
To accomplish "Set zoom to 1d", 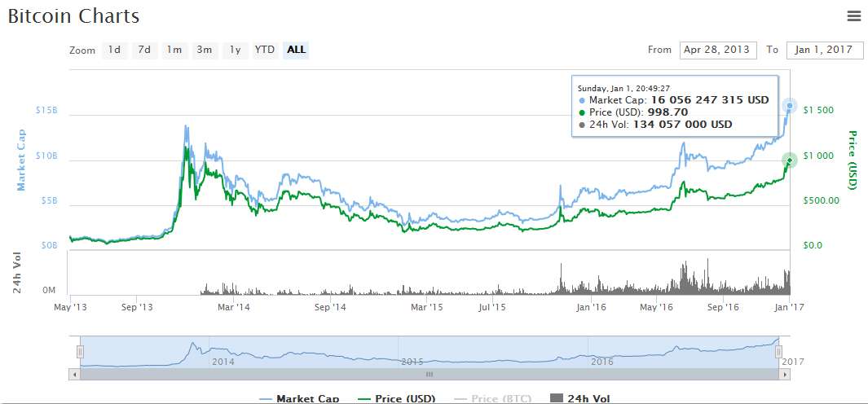I will (115, 50).
